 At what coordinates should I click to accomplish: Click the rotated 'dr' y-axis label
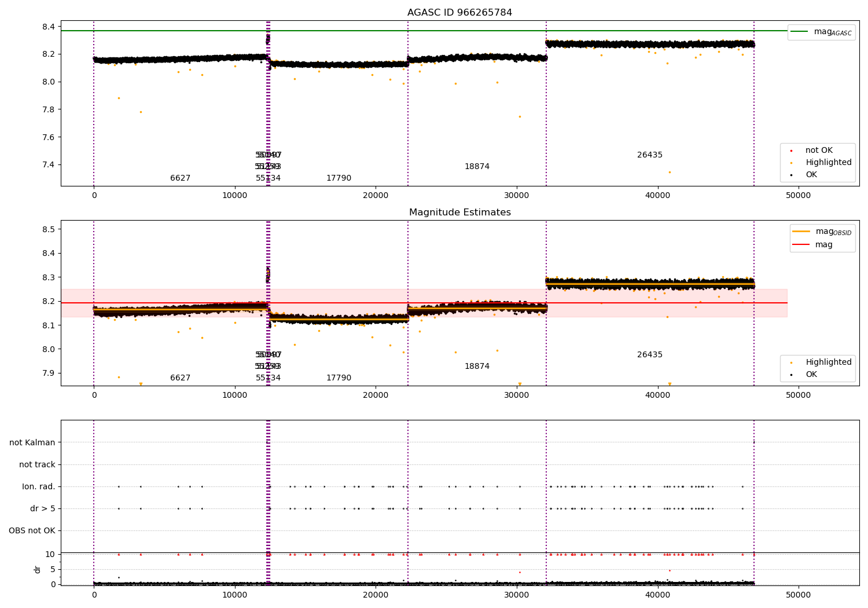[38, 569]
